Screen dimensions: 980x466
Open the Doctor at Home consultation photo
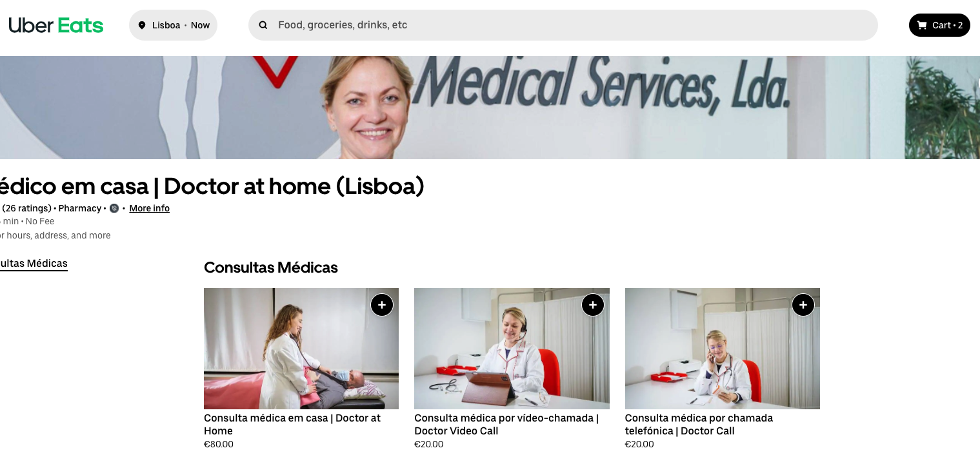301,349
